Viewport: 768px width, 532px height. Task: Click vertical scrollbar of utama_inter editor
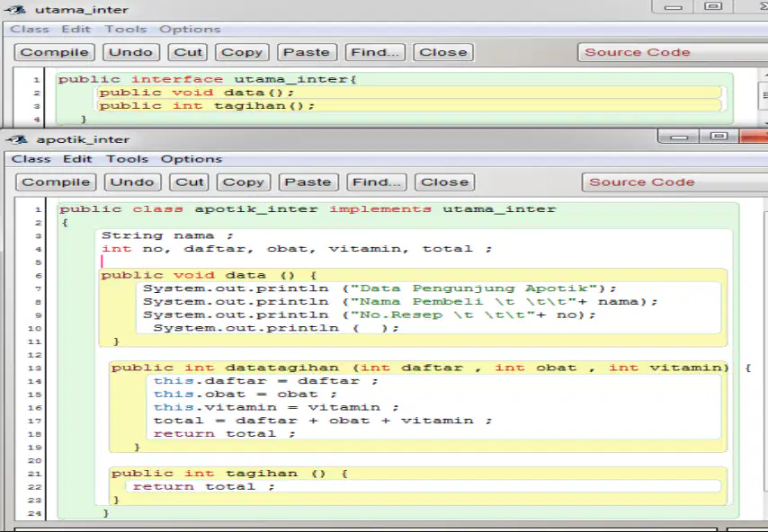coord(764,96)
